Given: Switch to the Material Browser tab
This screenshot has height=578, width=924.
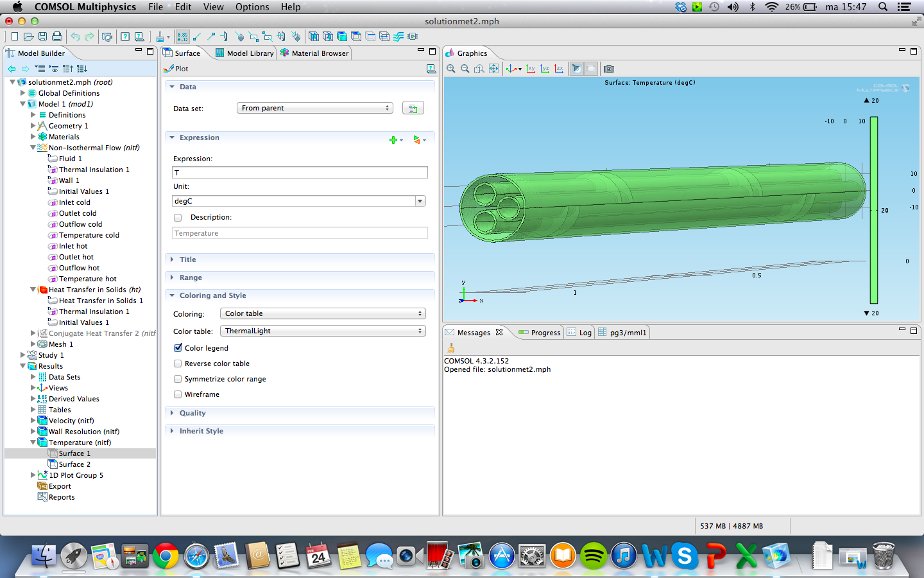Looking at the screenshot, I should (314, 53).
